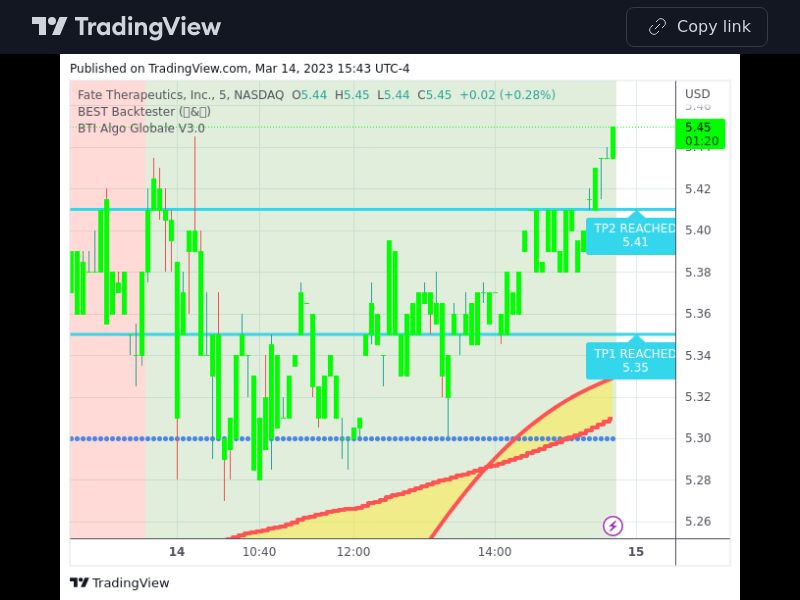This screenshot has height=600, width=800.
Task: Click the 5.42 price axis label
Action: pyautogui.click(x=698, y=189)
